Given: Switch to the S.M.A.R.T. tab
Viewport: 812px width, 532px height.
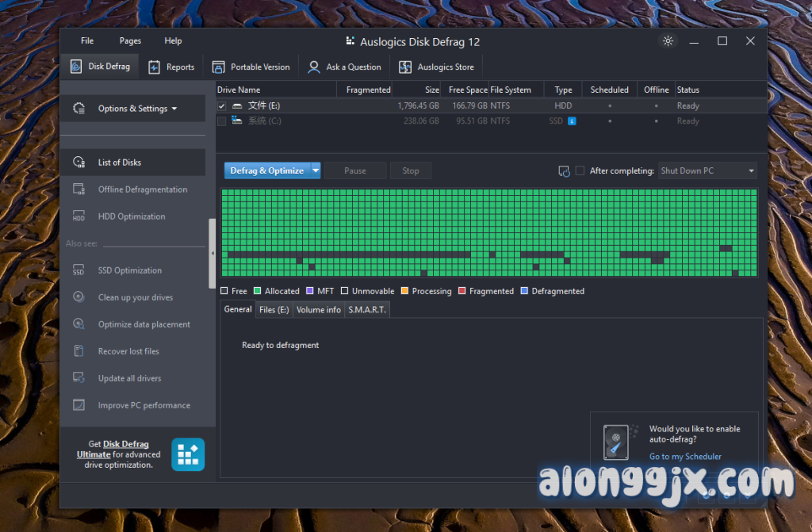Looking at the screenshot, I should pos(367,310).
